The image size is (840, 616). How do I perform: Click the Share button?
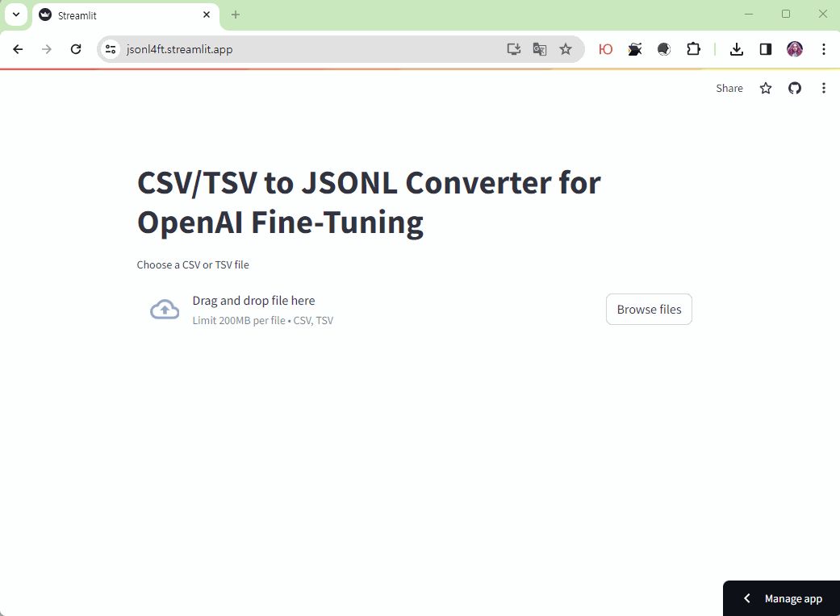[729, 89]
